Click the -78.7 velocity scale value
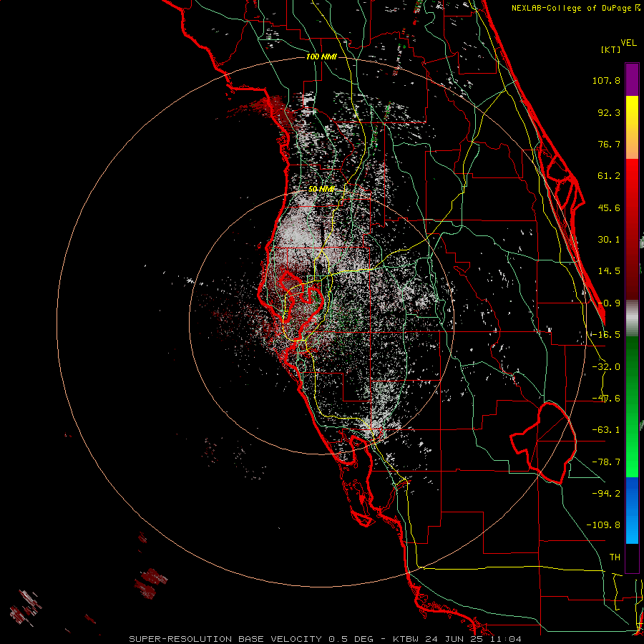644x644 pixels. [606, 462]
